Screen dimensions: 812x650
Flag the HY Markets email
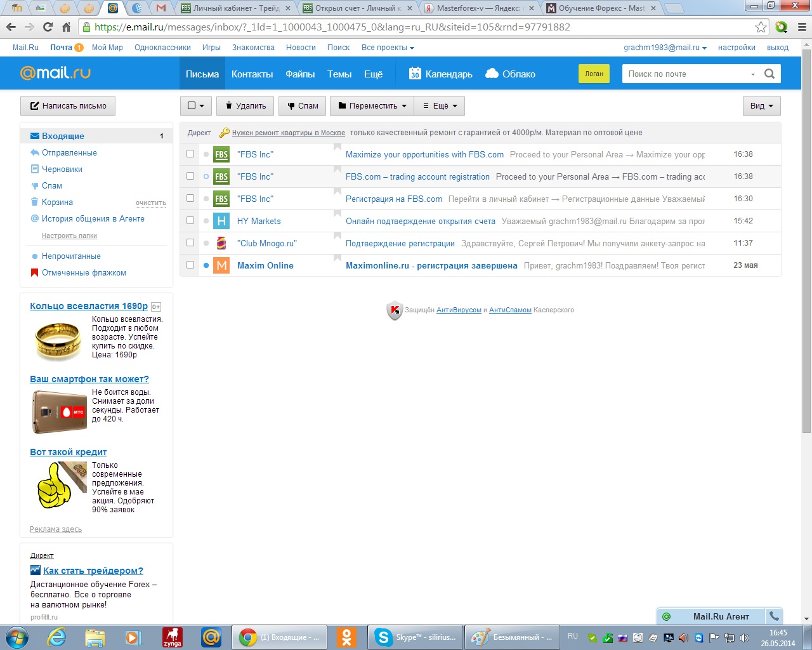pyautogui.click(x=337, y=214)
